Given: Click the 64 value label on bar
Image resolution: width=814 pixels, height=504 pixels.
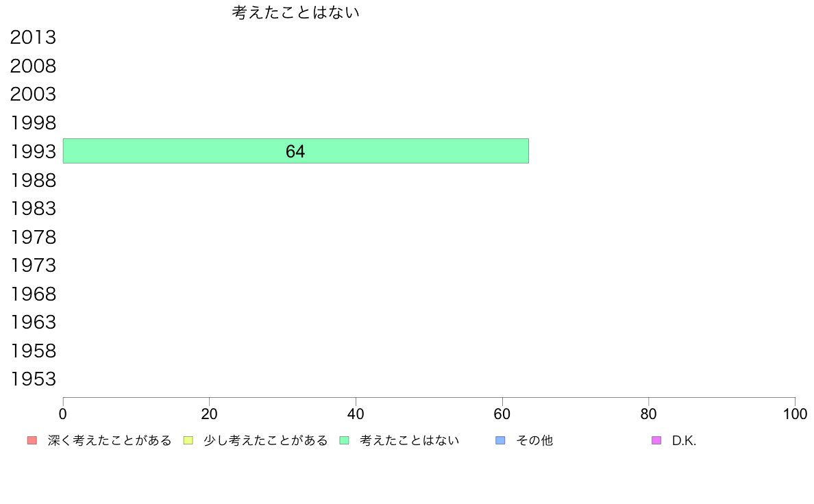Looking at the screenshot, I should tap(295, 151).
